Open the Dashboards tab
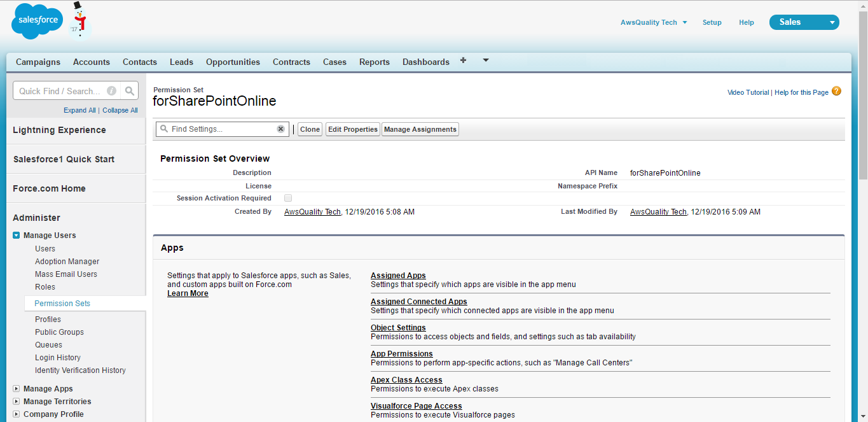The width and height of the screenshot is (868, 422). (x=426, y=62)
